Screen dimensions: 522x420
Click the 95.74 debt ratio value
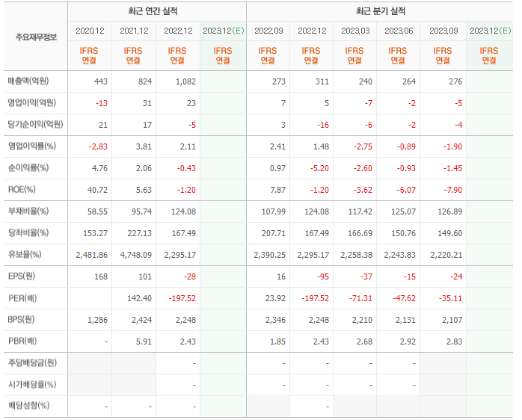point(142,211)
